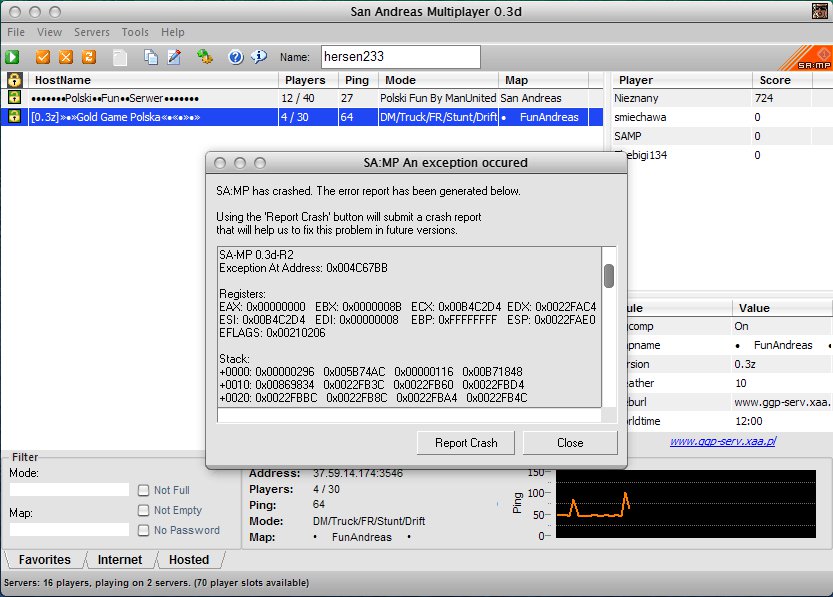The height and width of the screenshot is (597, 833).
Task: Click the green Connect play icon
Action: click(x=12, y=57)
